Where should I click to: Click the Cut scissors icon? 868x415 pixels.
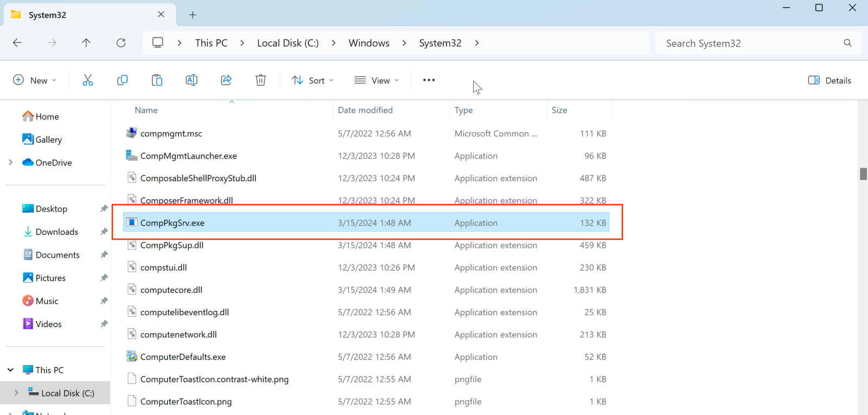88,80
